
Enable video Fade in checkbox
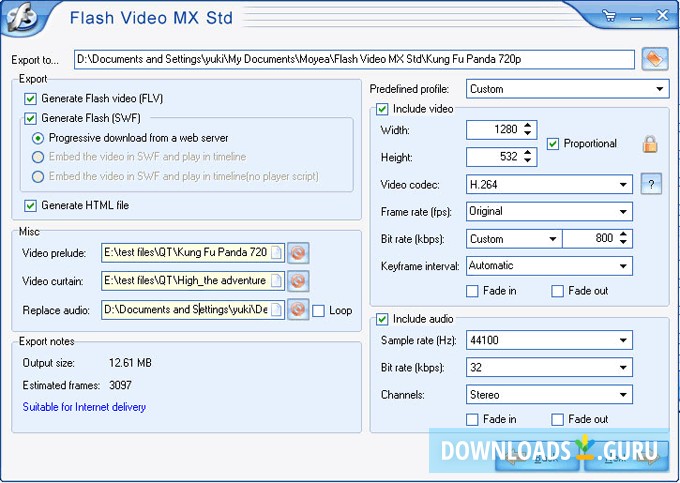pos(472,291)
